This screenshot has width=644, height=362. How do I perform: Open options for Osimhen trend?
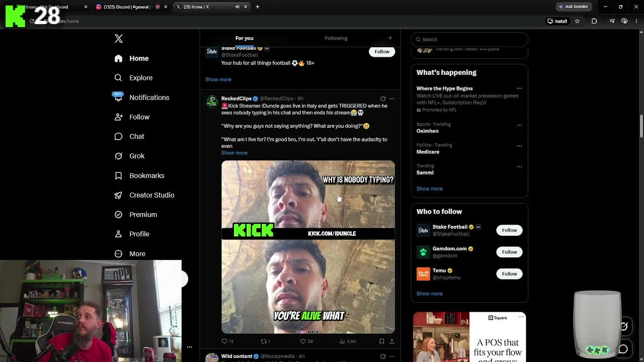point(519,125)
